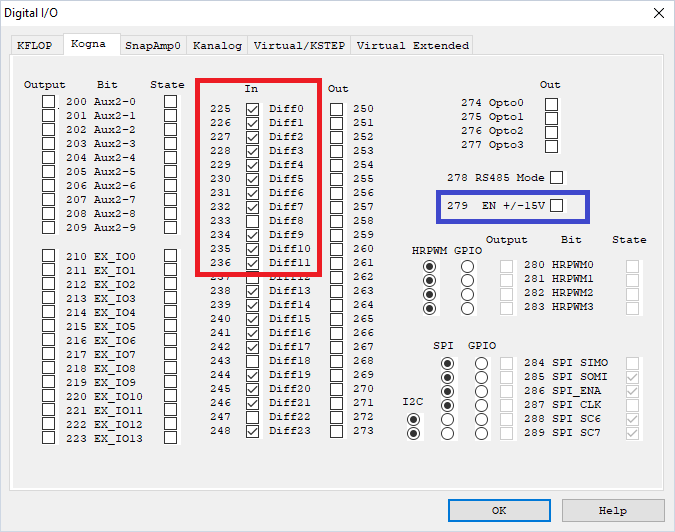675x532 pixels.
Task: Select the Kanalog tab
Action: [x=217, y=45]
